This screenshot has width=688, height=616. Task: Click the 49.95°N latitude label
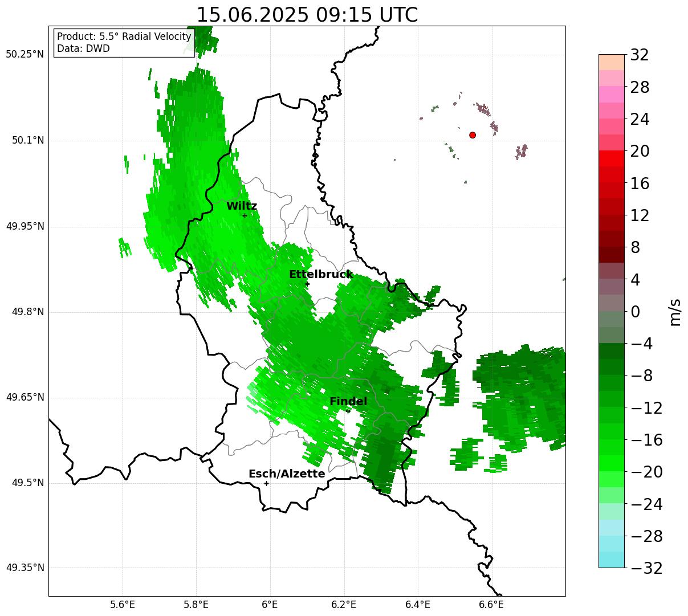[x=25, y=226]
